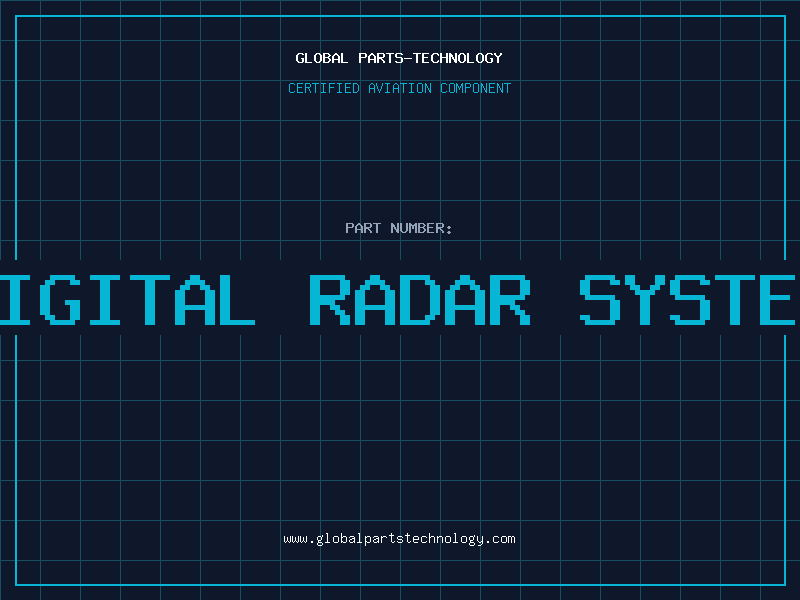Click the cut-off word IGITAL at left

coord(125,298)
